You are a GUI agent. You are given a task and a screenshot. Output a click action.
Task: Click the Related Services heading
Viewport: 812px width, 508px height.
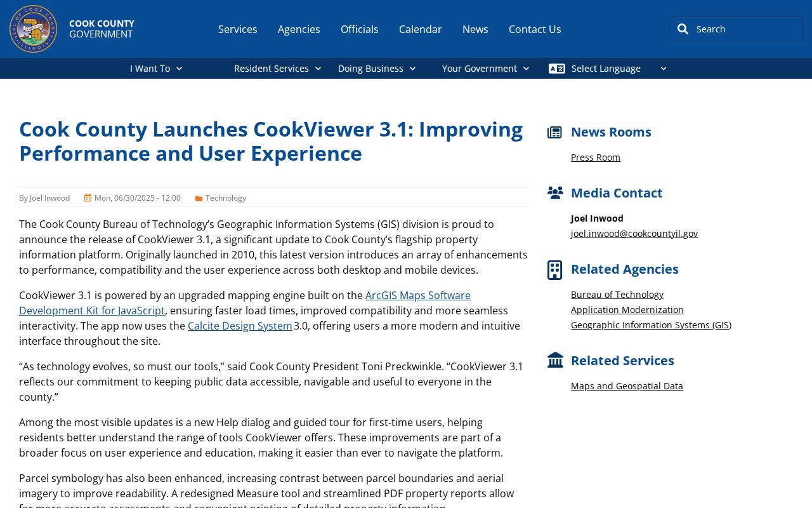(622, 361)
